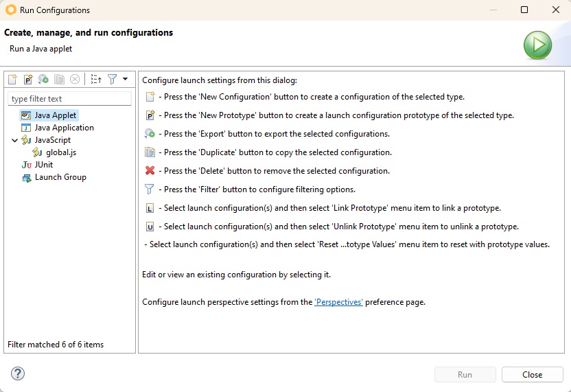Open the help question mark icon
The width and height of the screenshot is (571, 392).
18,374
